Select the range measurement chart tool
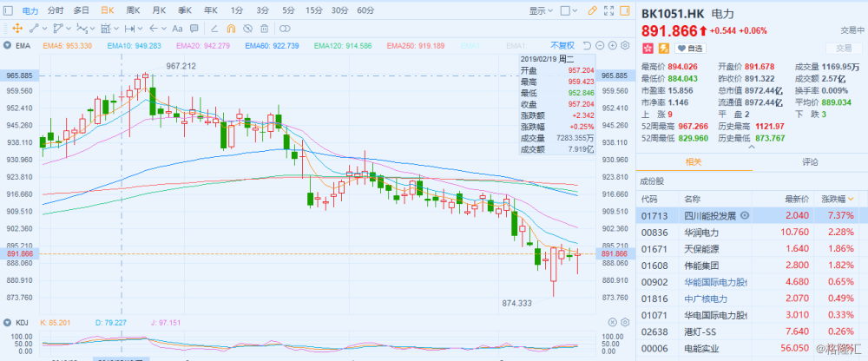The width and height of the screenshot is (868, 361). (106, 29)
